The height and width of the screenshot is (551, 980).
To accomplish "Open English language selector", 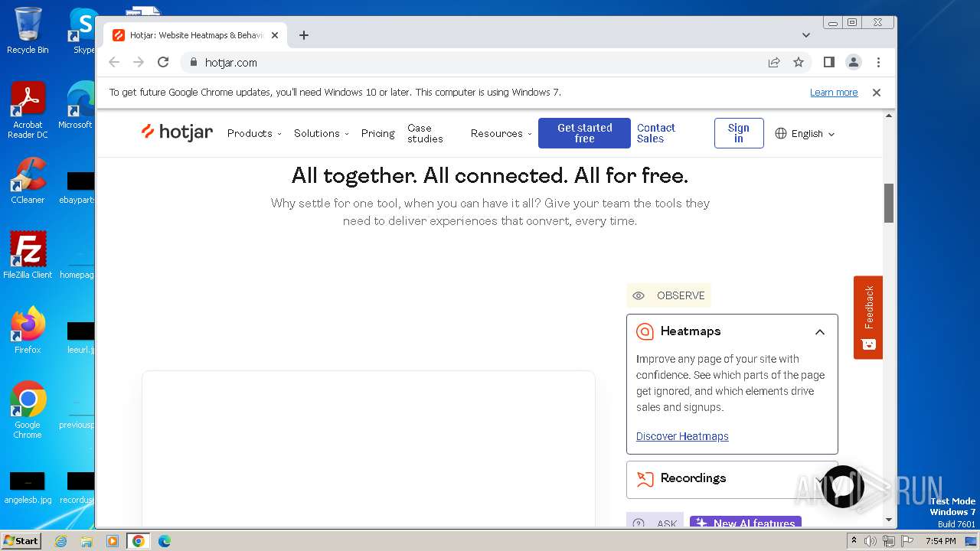I will click(x=805, y=133).
